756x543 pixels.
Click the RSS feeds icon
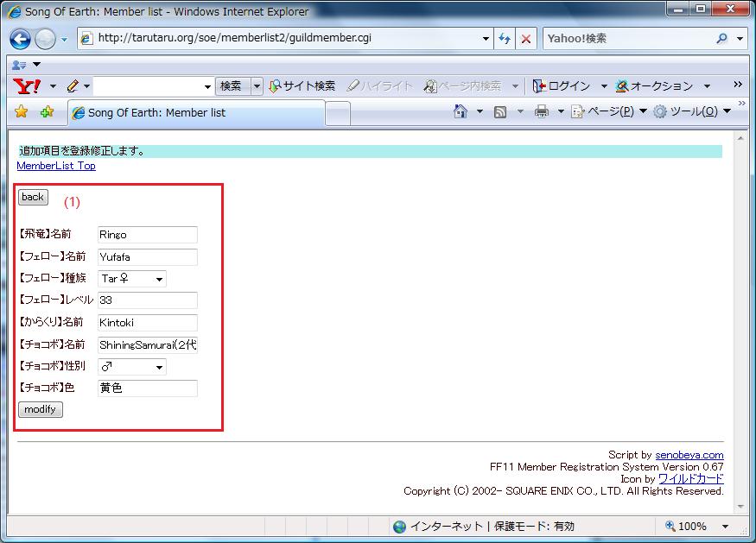tap(500, 111)
